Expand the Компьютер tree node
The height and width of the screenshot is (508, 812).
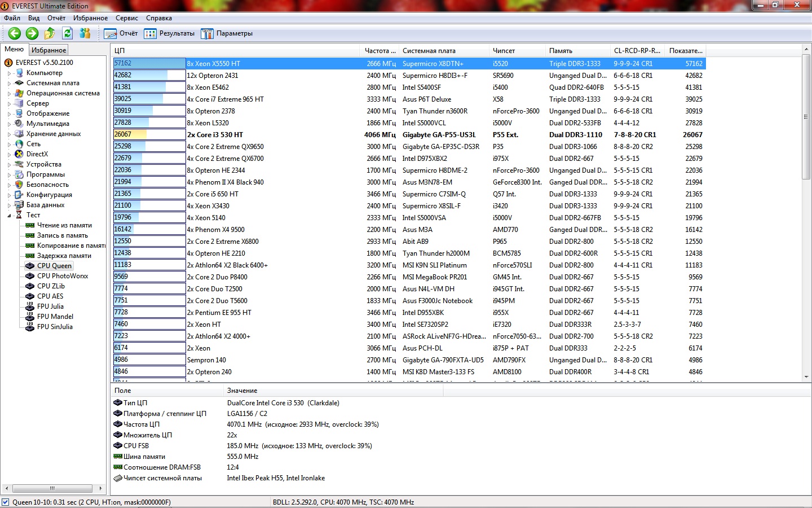[x=9, y=73]
